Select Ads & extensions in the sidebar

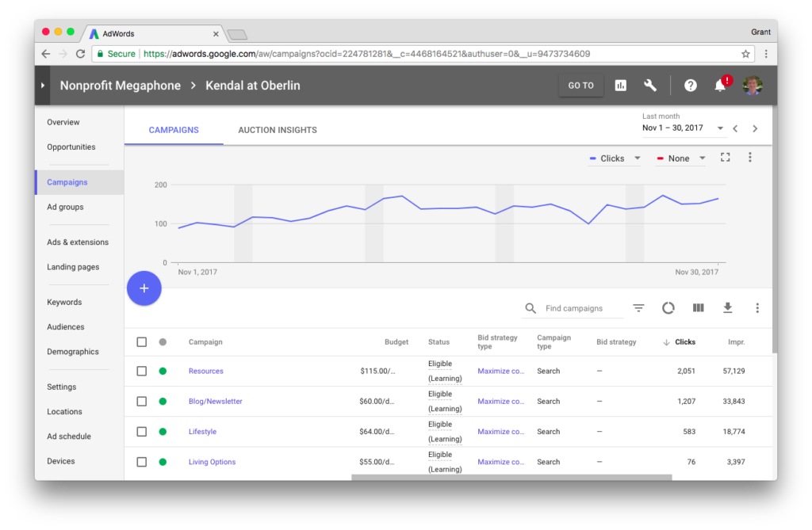coord(78,242)
